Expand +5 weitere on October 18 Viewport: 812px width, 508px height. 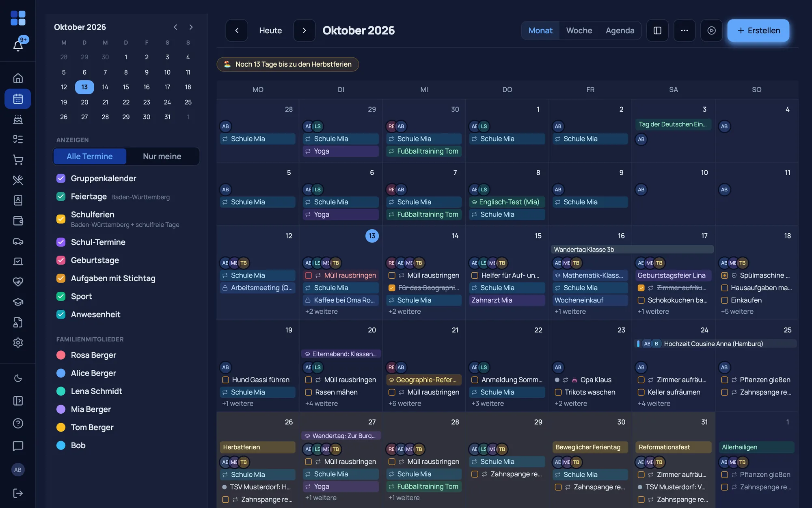(x=737, y=312)
